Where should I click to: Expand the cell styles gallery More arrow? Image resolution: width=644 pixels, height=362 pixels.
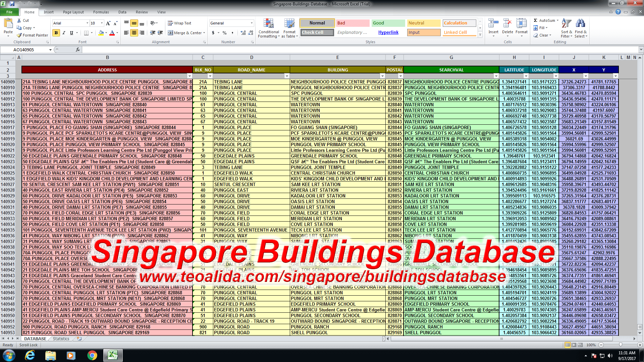coord(480,35)
